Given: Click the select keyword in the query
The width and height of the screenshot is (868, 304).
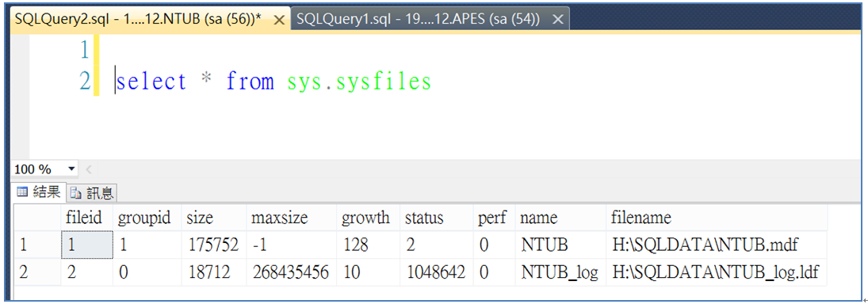Looking at the screenshot, I should tap(151, 82).
